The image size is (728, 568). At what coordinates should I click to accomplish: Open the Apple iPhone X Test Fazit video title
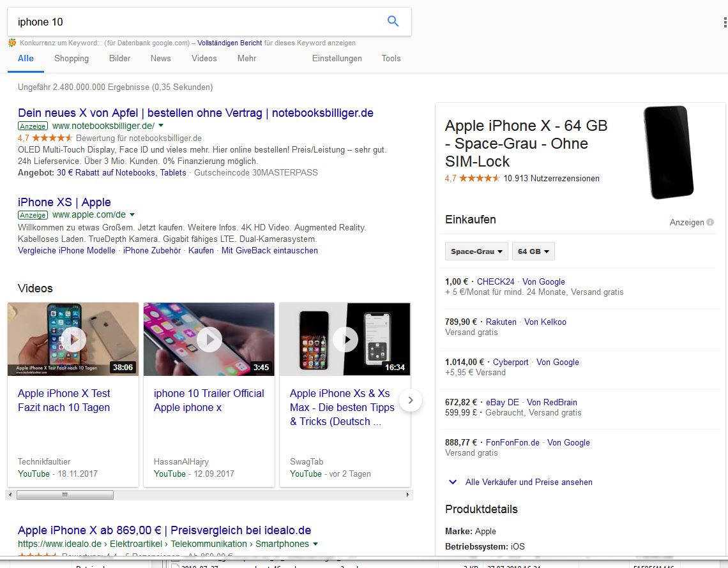(64, 401)
